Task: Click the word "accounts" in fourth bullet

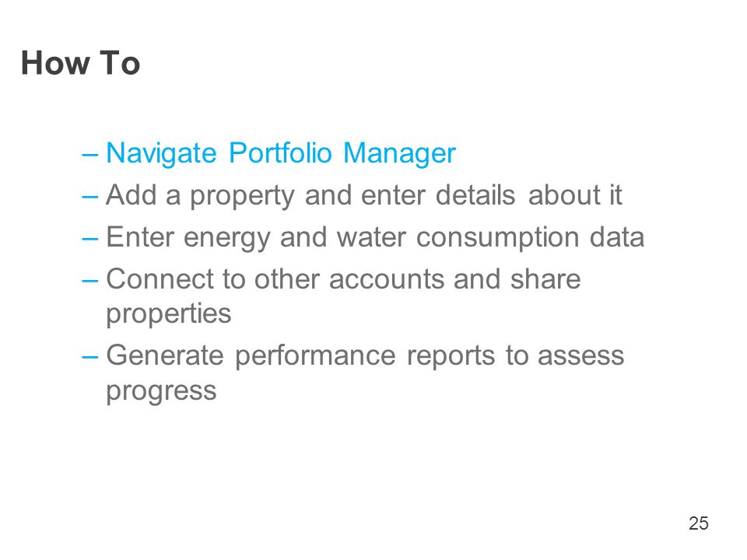Action: (386, 280)
